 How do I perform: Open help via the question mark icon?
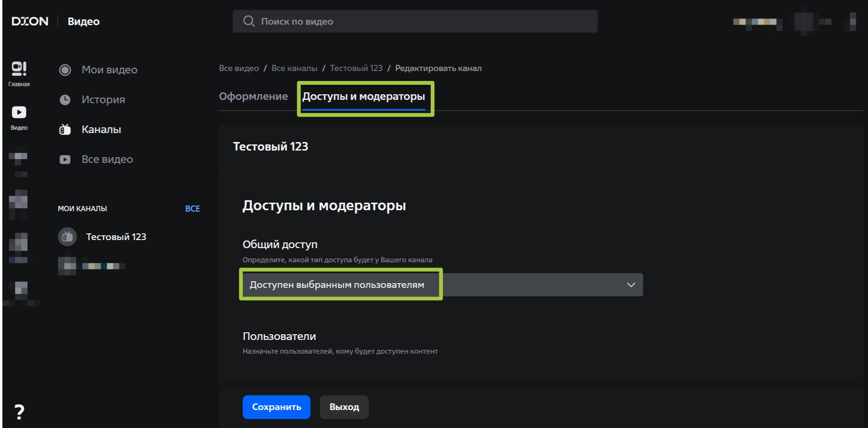point(19,412)
